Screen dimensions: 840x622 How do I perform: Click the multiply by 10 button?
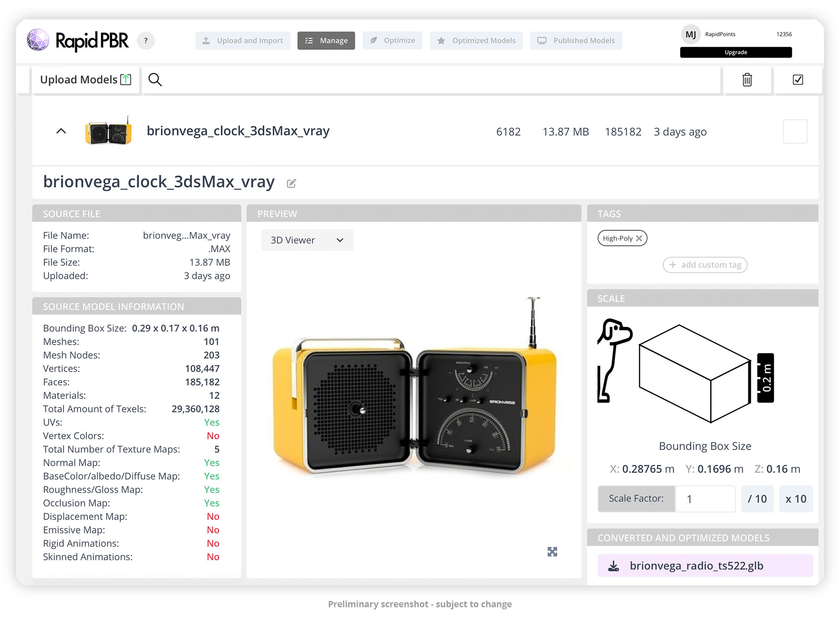[x=796, y=499]
